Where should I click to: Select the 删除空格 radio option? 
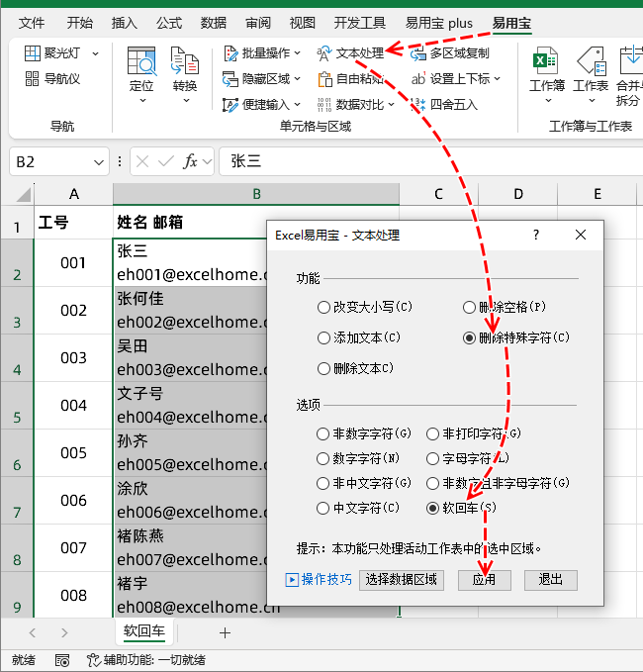tap(469, 307)
